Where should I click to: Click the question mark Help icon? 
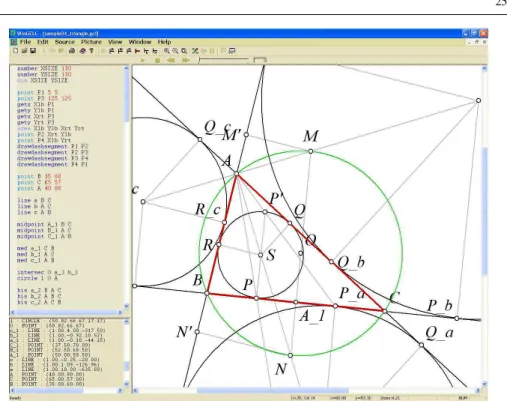(91, 51)
